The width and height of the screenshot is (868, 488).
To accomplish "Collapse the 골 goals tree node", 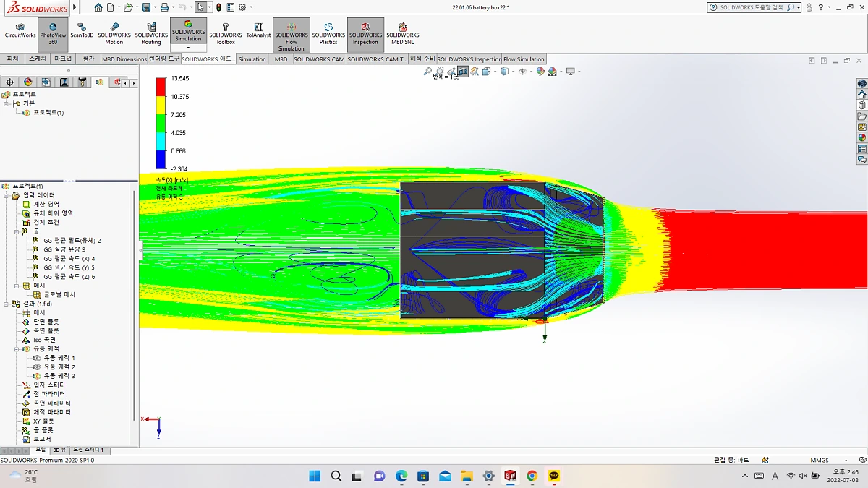I will [x=16, y=231].
